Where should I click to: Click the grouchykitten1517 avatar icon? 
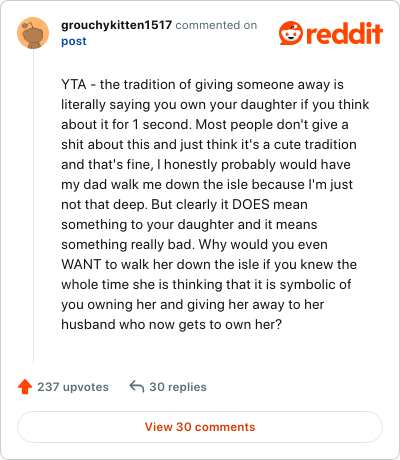33,33
